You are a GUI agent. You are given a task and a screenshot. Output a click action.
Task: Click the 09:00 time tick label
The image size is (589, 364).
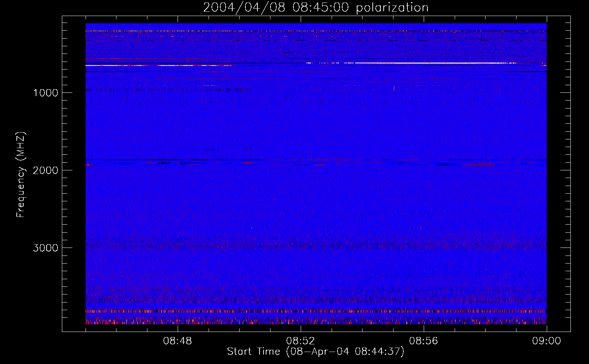(547, 341)
